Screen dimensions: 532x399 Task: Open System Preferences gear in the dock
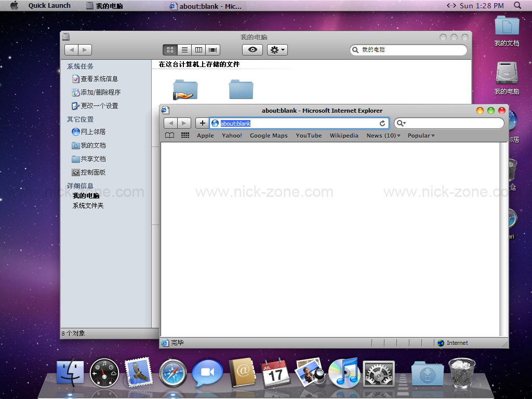point(379,374)
